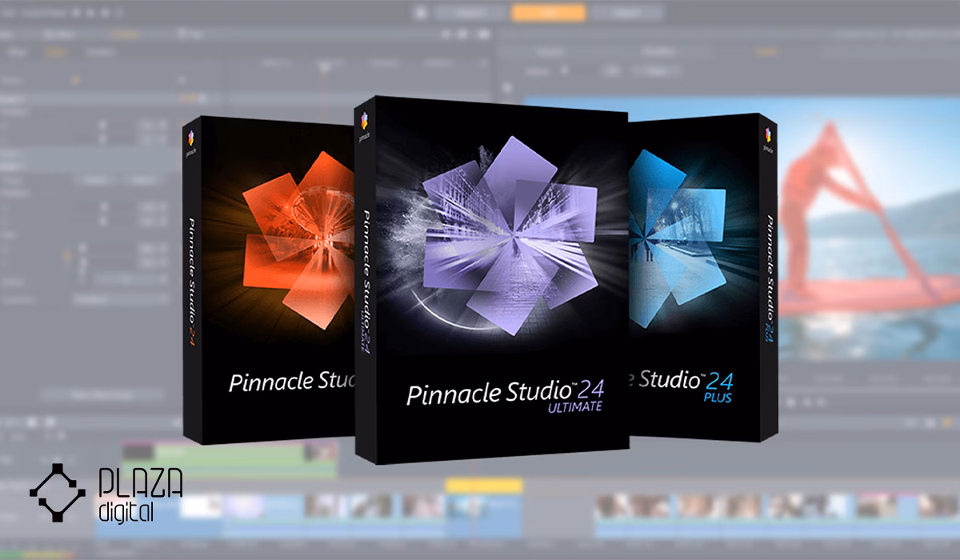Image resolution: width=960 pixels, height=560 pixels.
Task: Open the orange highlighted tab in the blurred editor
Action: point(549,12)
